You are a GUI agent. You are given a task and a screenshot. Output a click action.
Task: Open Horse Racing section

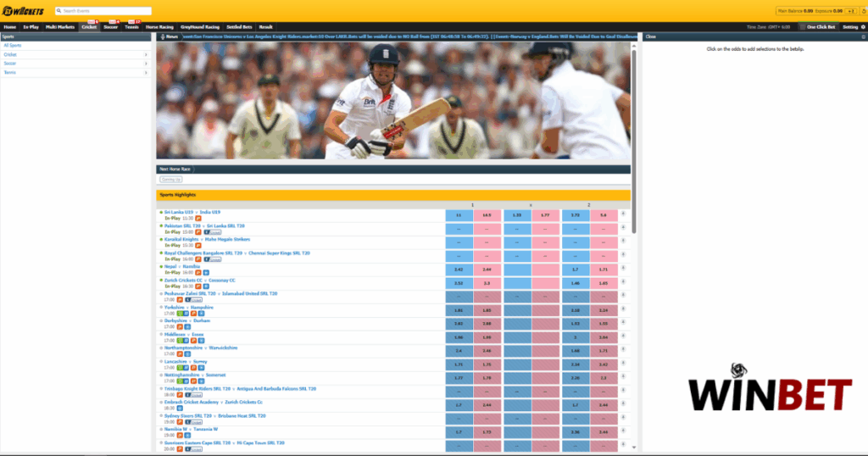pos(159,26)
